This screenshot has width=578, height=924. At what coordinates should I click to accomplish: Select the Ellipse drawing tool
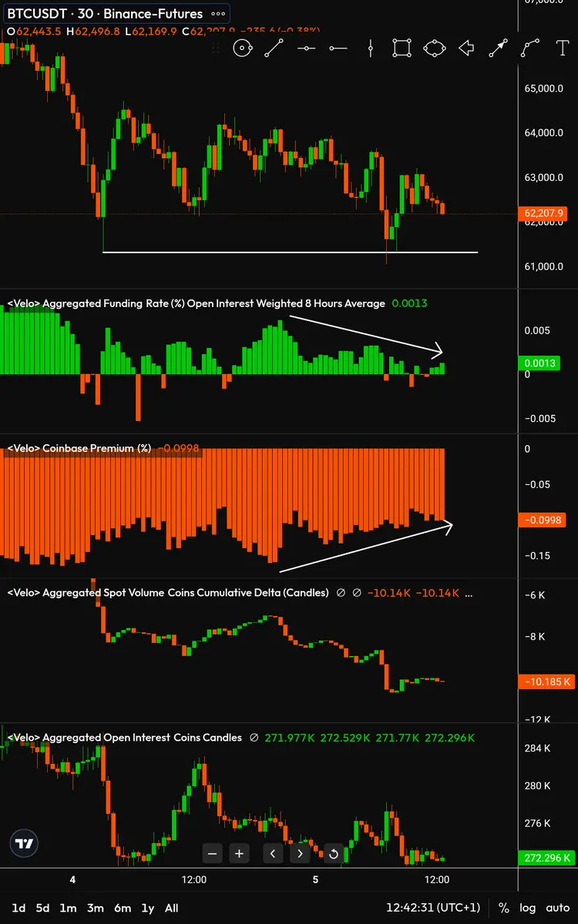[434, 49]
